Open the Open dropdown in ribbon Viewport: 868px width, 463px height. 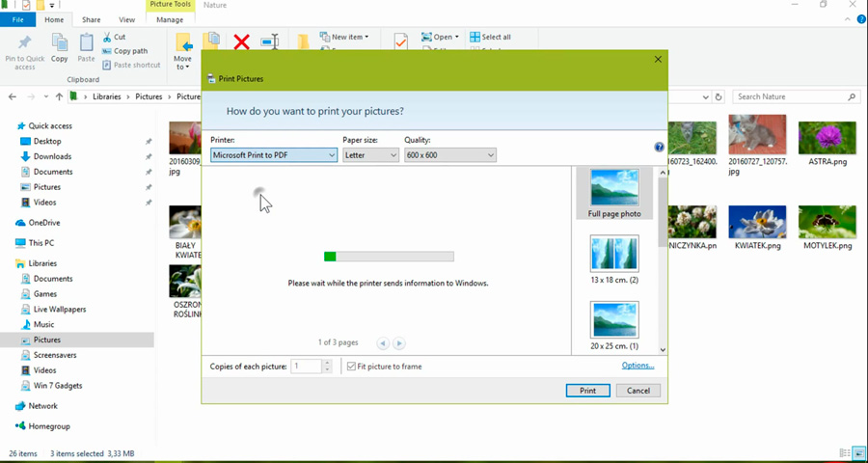click(440, 37)
